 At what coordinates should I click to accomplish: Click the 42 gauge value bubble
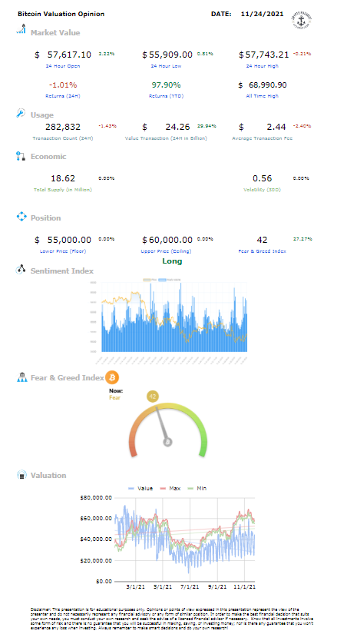pos(153,397)
